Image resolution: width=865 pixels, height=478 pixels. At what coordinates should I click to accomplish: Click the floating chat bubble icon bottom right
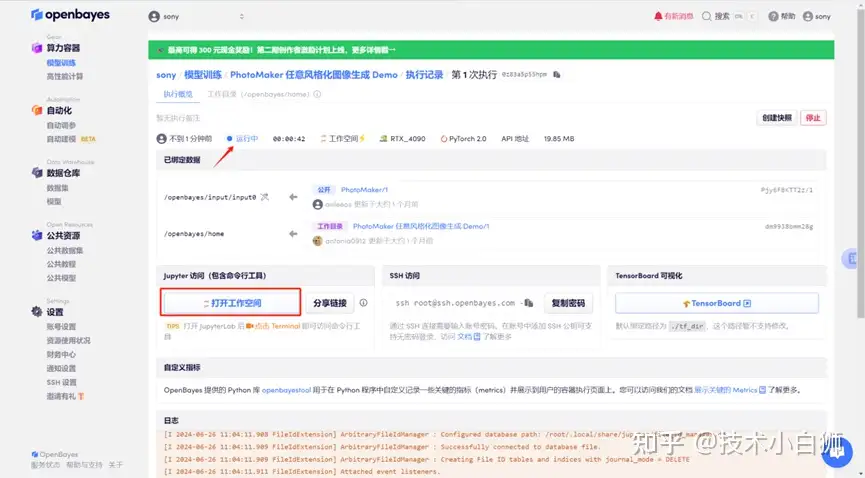pos(836,452)
